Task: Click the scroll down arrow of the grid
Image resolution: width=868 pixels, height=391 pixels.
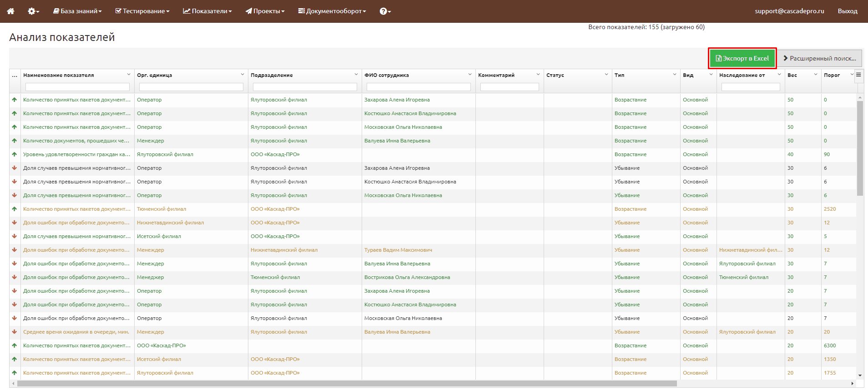Action: [860, 376]
